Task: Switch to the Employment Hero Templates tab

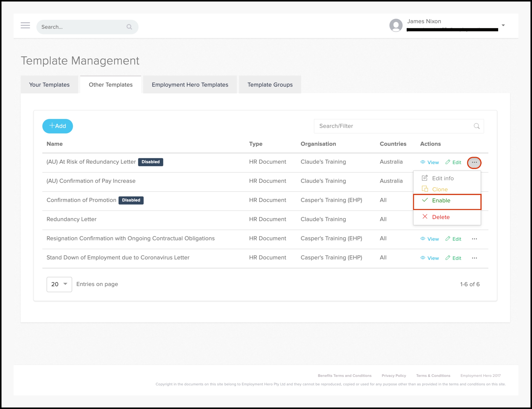Action: pos(190,85)
